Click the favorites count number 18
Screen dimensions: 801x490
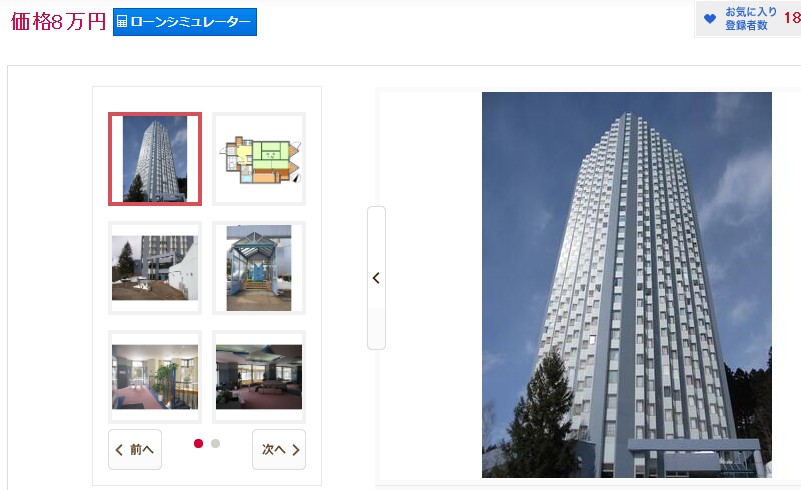(x=791, y=19)
